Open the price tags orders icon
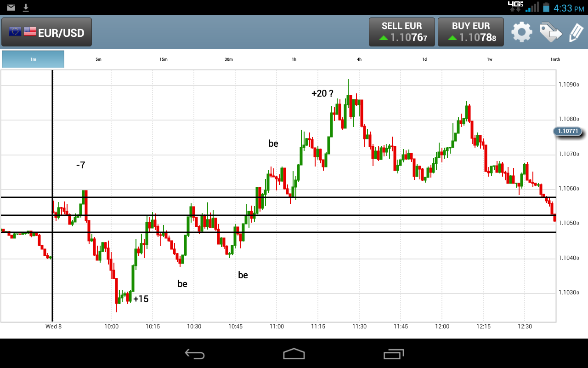The height and width of the screenshot is (368, 588). coord(550,32)
